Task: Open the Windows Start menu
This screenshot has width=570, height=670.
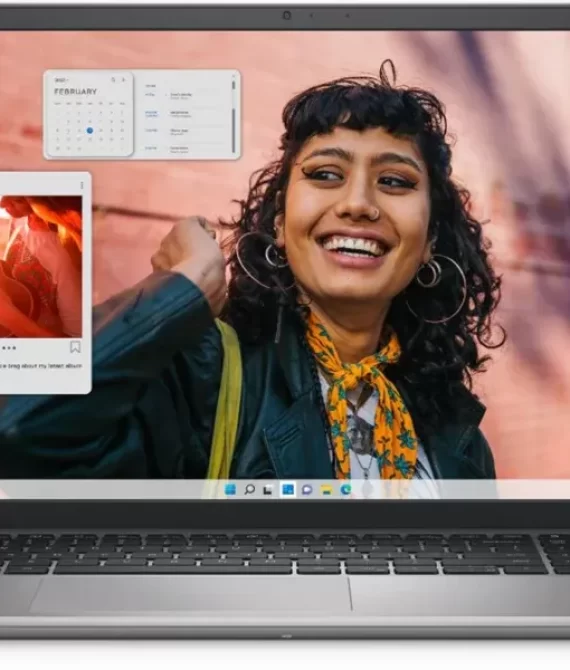Action: [230, 489]
